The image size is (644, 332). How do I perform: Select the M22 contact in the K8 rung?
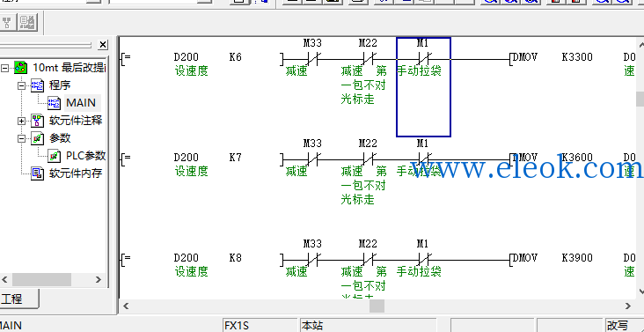point(368,260)
